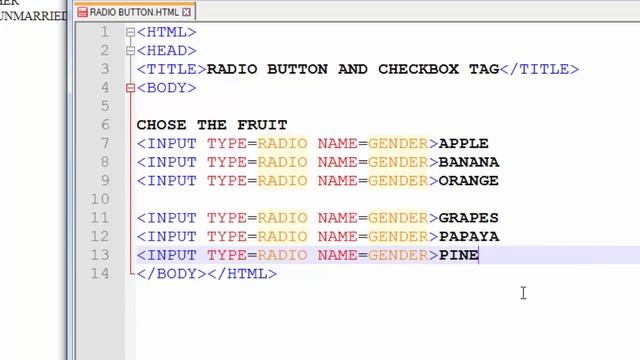640x360 pixels.
Task: Click the word APPLE on line 7
Action: tap(464, 144)
